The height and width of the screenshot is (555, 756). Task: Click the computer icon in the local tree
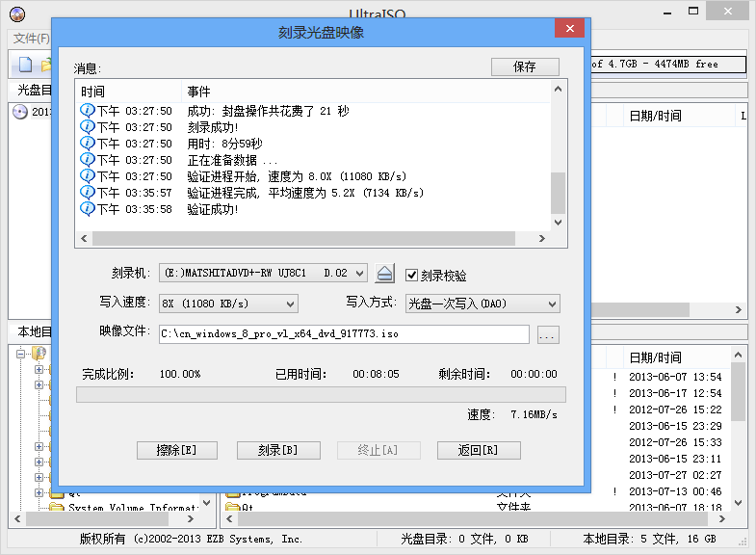39,354
